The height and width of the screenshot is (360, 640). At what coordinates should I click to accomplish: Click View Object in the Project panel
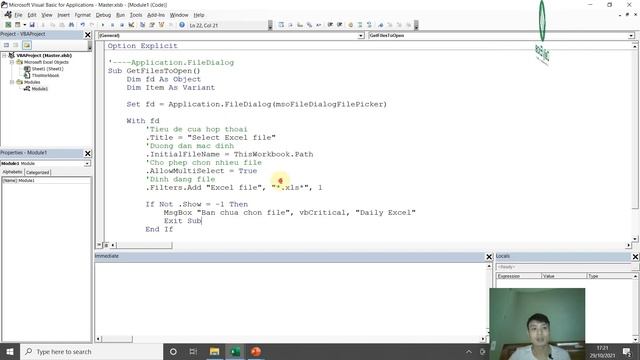pyautogui.click(x=16, y=45)
